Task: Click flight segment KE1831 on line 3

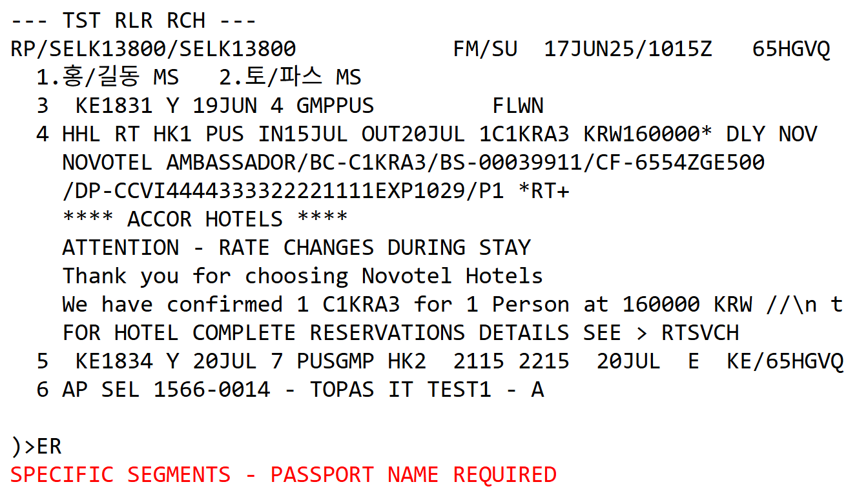Action: [114, 106]
